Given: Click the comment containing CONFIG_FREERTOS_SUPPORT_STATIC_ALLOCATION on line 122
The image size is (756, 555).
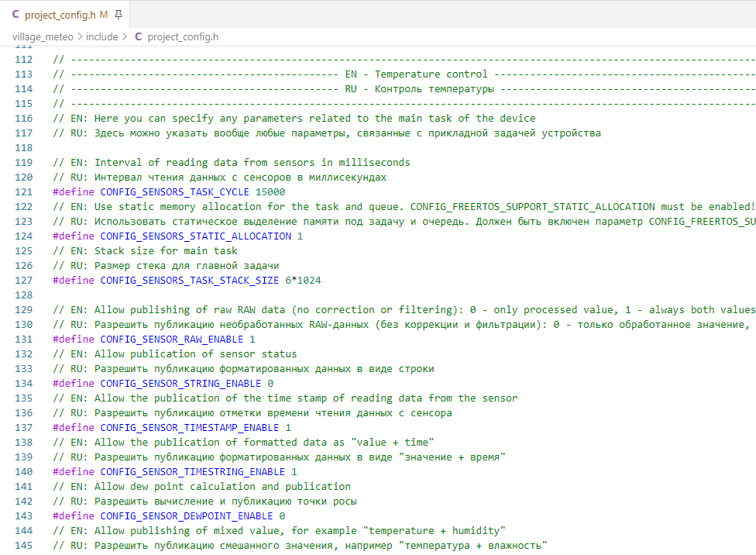Looking at the screenshot, I should coord(404,206).
